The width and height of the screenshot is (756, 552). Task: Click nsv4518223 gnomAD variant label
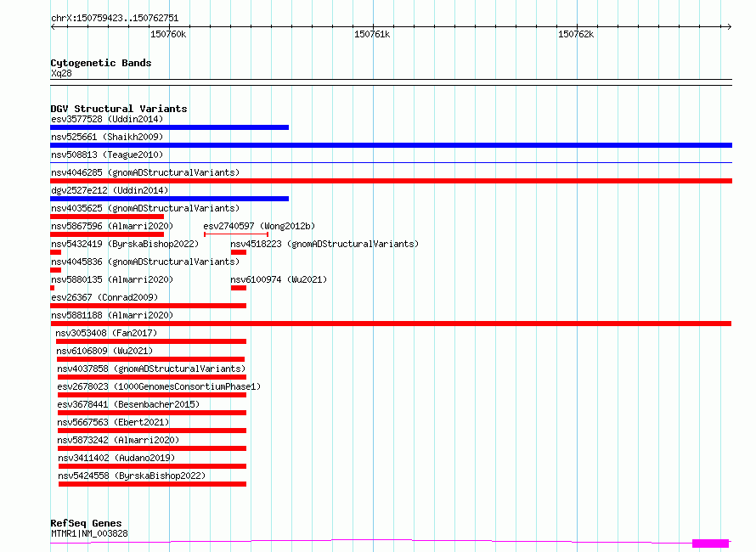click(x=324, y=244)
